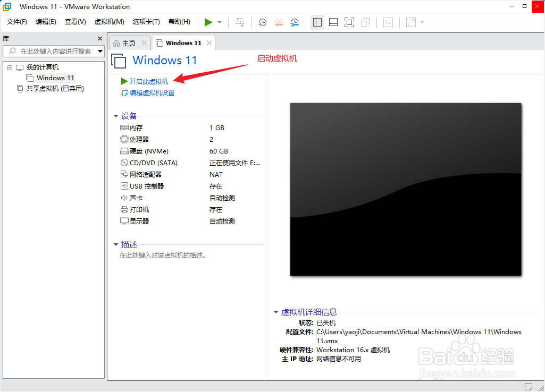Viewport: 545px width, 392px height.
Task: Click the console view toolbar icon
Action: (x=388, y=22)
